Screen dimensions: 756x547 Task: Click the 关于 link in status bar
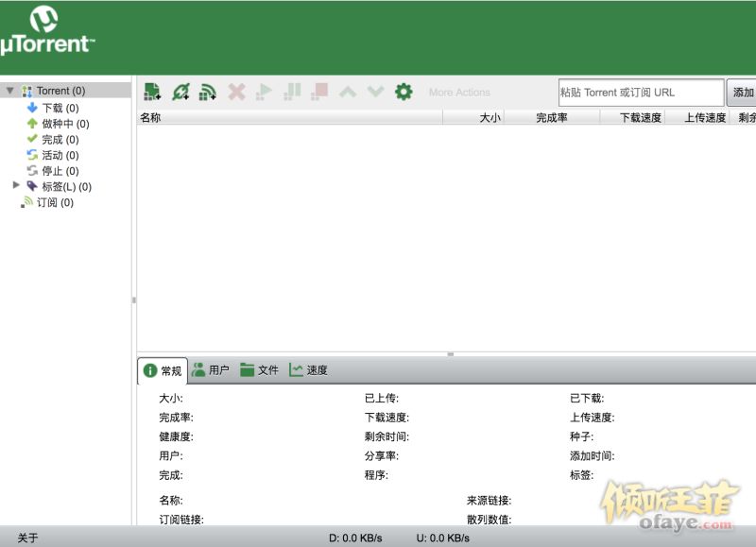pos(27,538)
